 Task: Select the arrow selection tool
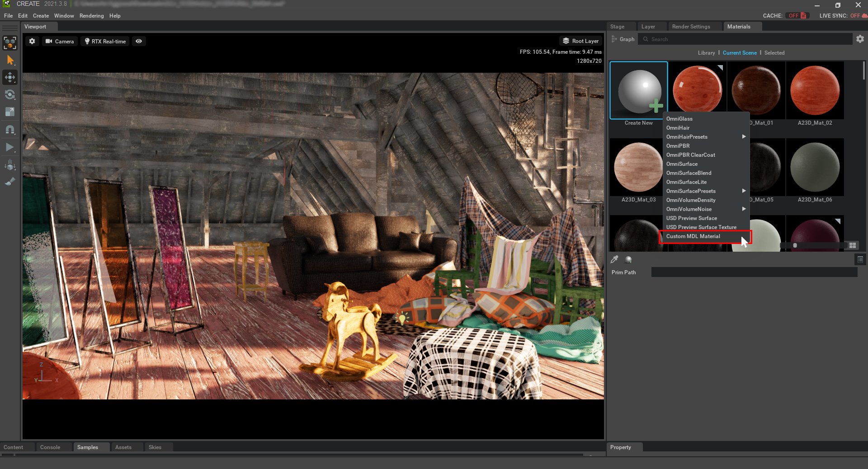pos(10,61)
